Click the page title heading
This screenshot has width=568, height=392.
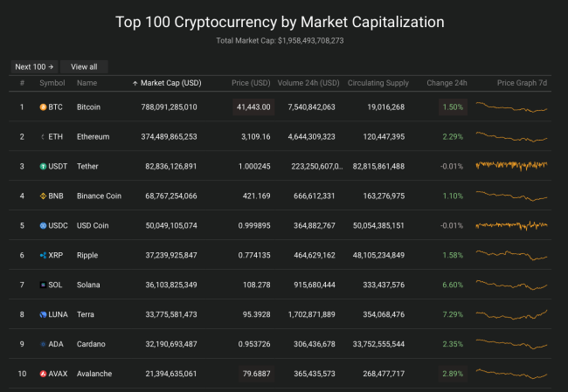click(280, 22)
